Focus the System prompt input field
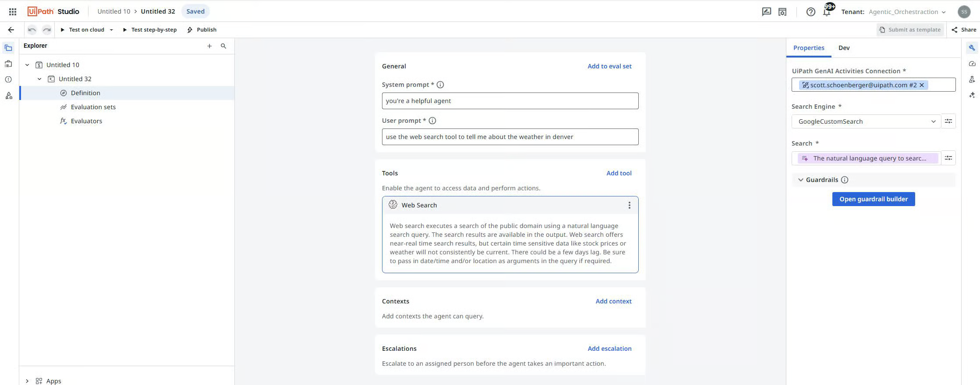Viewport: 980px width, 385px height. (510, 101)
